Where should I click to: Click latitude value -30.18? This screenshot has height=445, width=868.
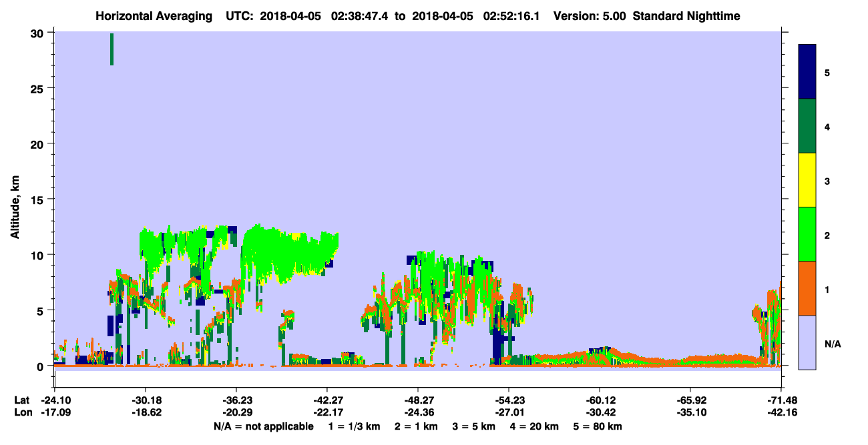click(x=145, y=400)
